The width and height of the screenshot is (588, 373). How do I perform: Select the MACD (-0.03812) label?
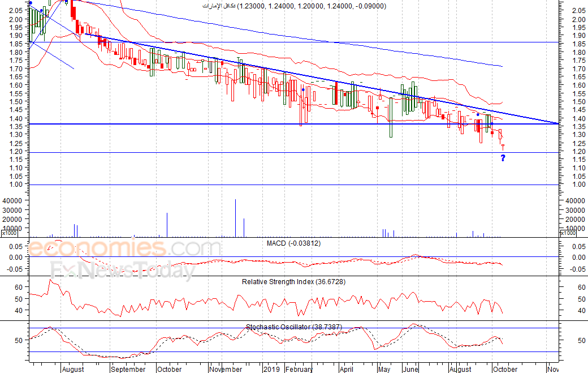[293, 243]
